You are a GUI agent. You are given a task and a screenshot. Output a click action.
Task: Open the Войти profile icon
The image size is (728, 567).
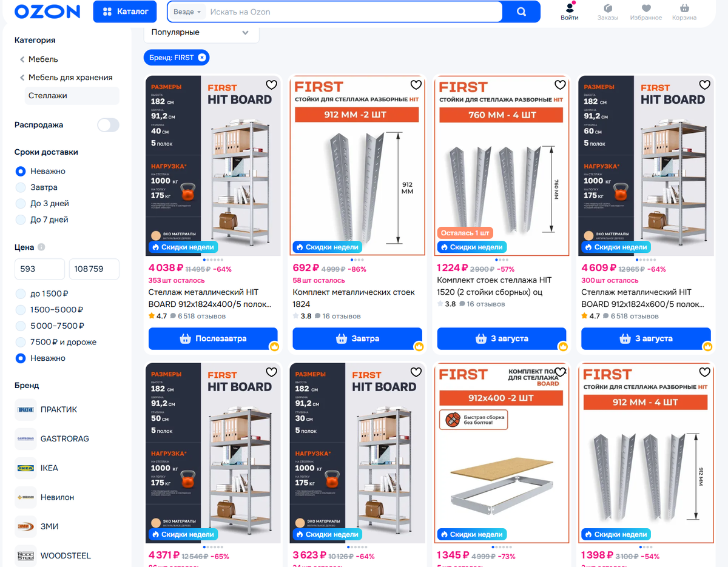click(x=569, y=12)
